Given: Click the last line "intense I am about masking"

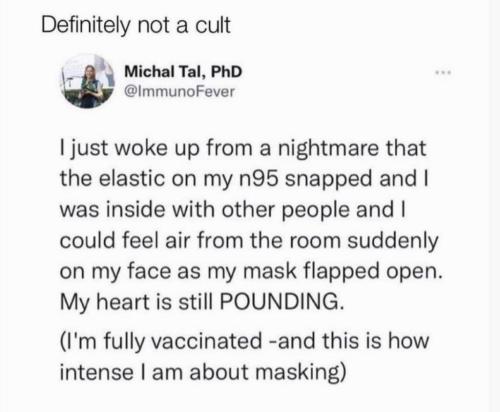Looking at the screenshot, I should coord(203,372).
